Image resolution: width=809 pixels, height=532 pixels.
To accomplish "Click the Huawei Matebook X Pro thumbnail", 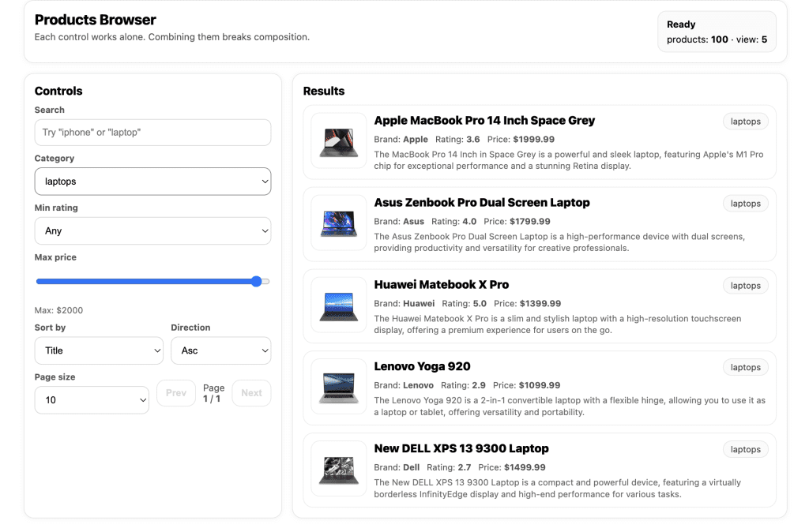I will (338, 305).
